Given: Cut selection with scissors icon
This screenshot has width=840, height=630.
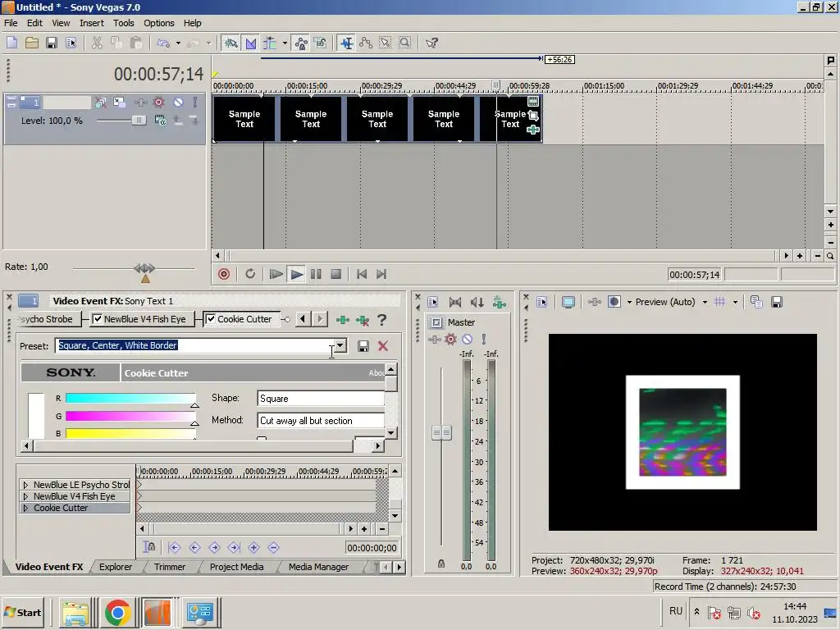Looking at the screenshot, I should (97, 43).
